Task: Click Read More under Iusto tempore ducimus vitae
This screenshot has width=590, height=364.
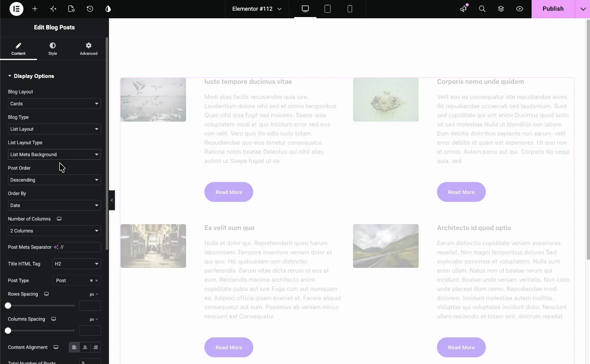Action: click(229, 192)
